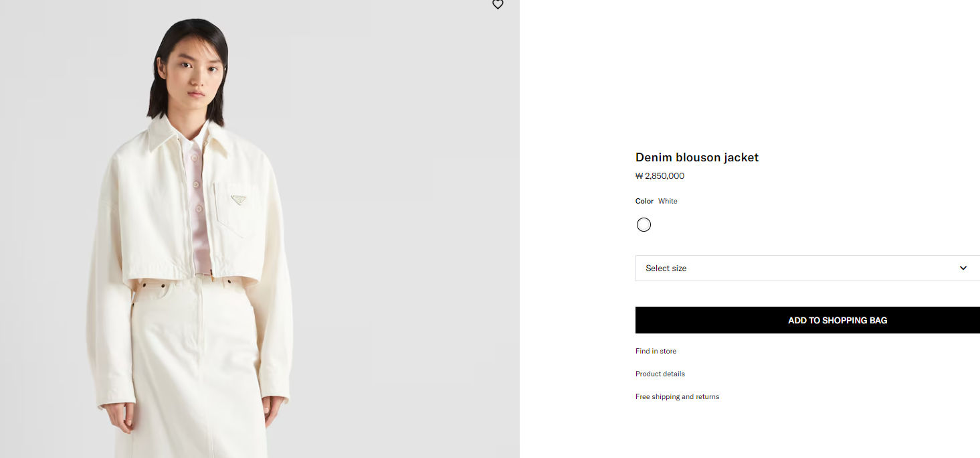Screen dimensions: 980x458
Task: Click the ₩ 2,850,000 price text
Action: click(660, 176)
